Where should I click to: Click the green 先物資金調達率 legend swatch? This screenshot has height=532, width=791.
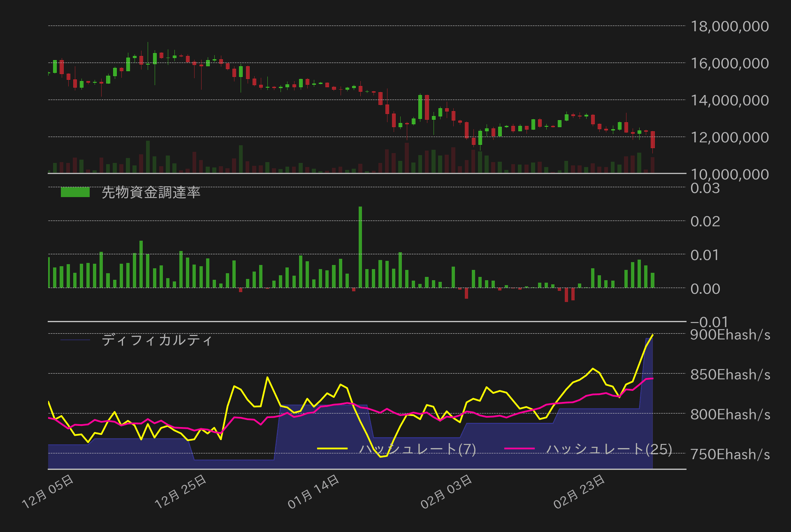coord(75,192)
